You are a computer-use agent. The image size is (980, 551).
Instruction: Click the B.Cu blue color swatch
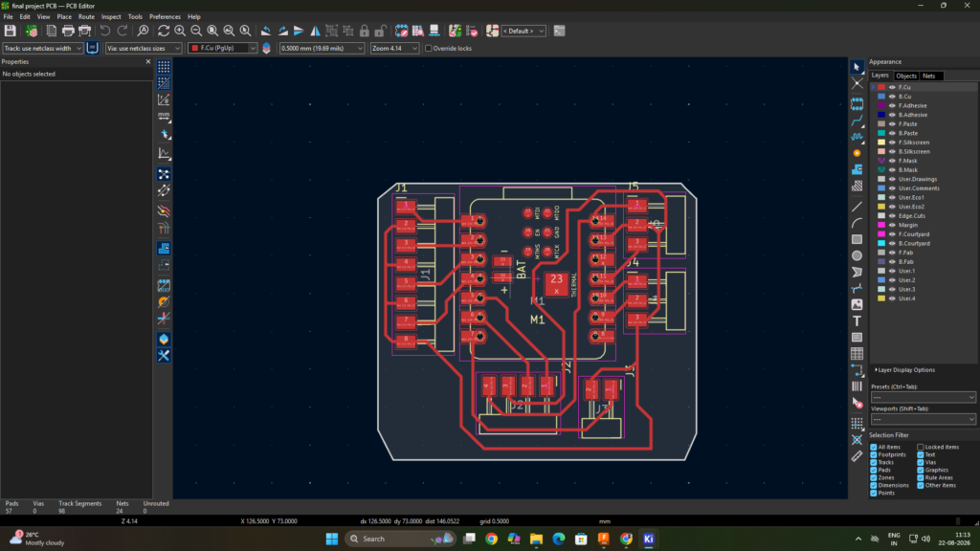[881, 97]
